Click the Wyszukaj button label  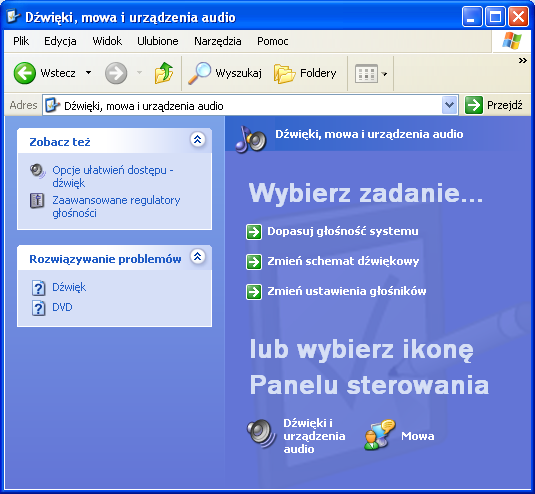238,73
